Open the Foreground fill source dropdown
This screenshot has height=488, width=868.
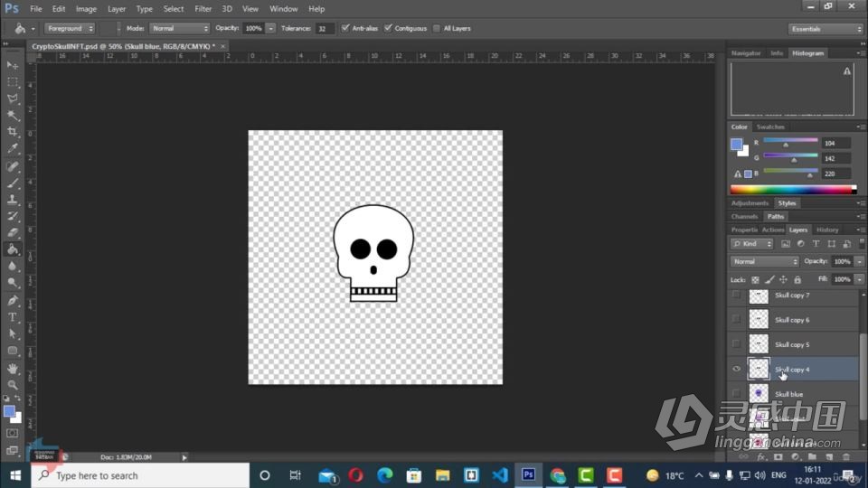coord(70,28)
